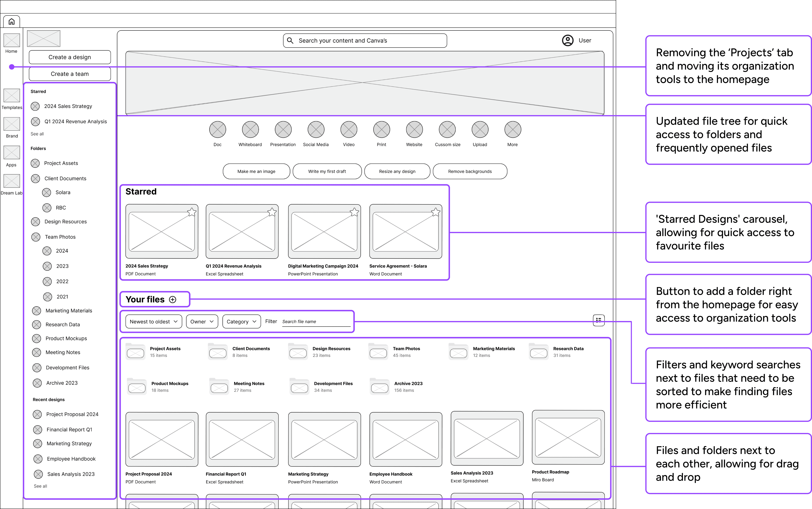Open the 2024 subfolder under Team Photos
This screenshot has height=509, width=812.
click(x=56, y=251)
